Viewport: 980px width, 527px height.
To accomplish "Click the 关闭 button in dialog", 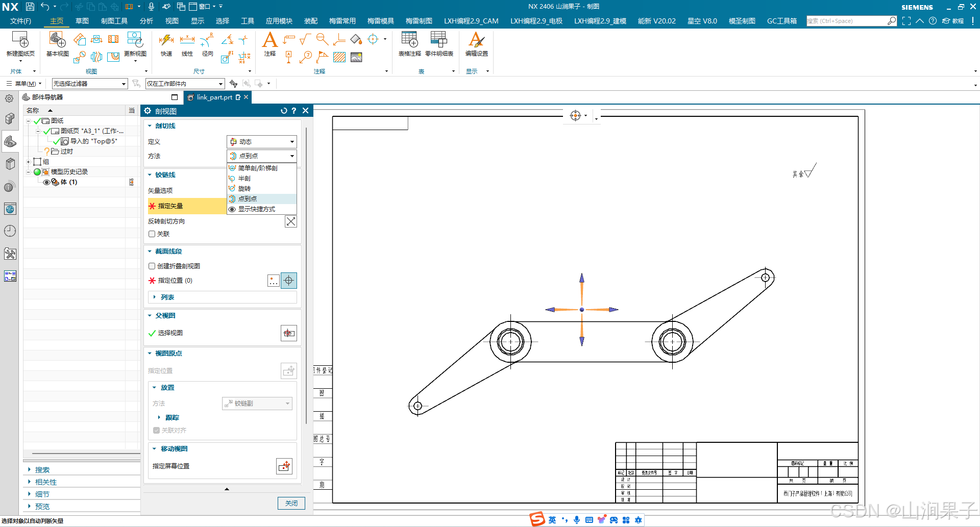I will point(291,503).
